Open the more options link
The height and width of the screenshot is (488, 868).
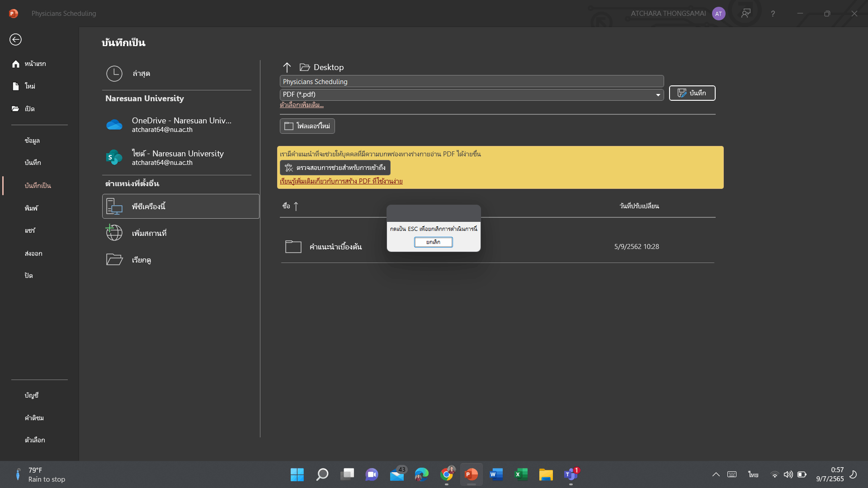[x=302, y=105]
